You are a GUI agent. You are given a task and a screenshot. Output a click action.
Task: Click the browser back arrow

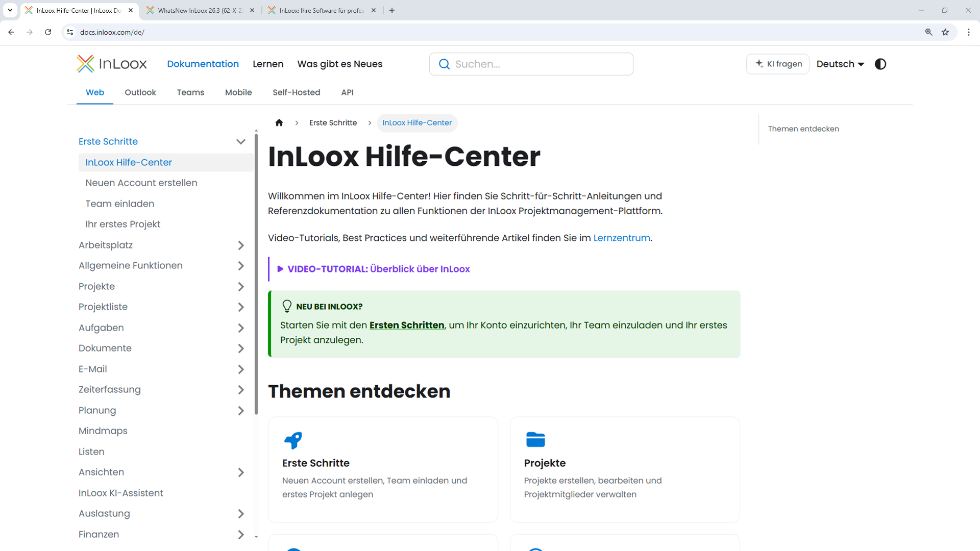point(11,32)
